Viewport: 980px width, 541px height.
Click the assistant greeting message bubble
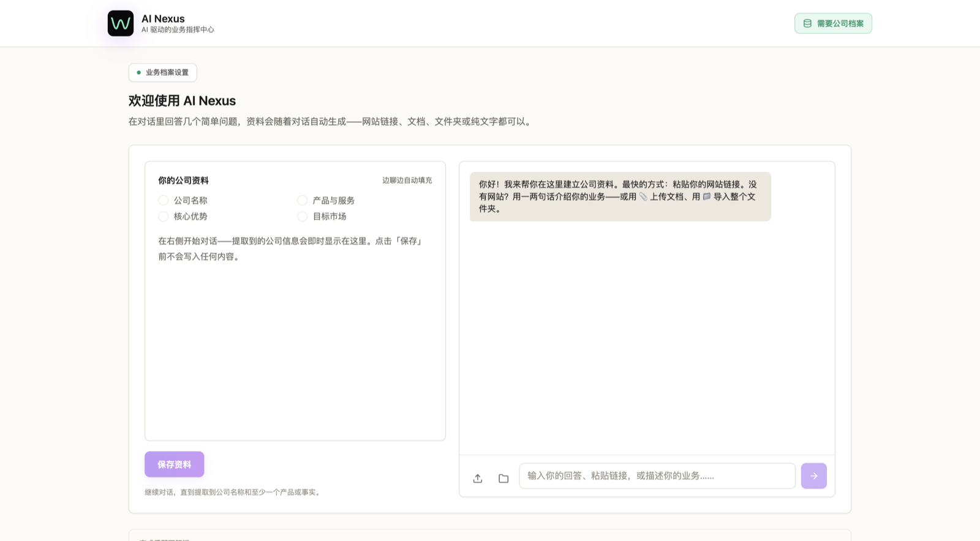tap(620, 196)
